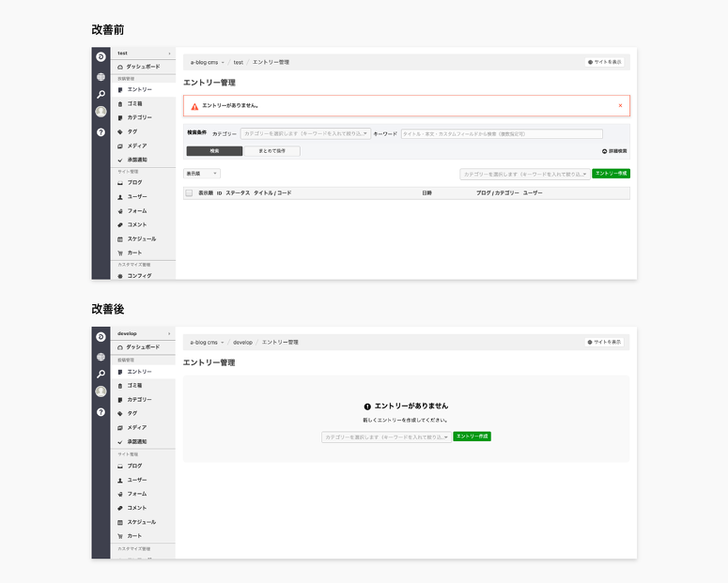Click the globe icon in the 改善前 dark sidebar
Image resolution: width=728 pixels, height=583 pixels.
(101, 76)
